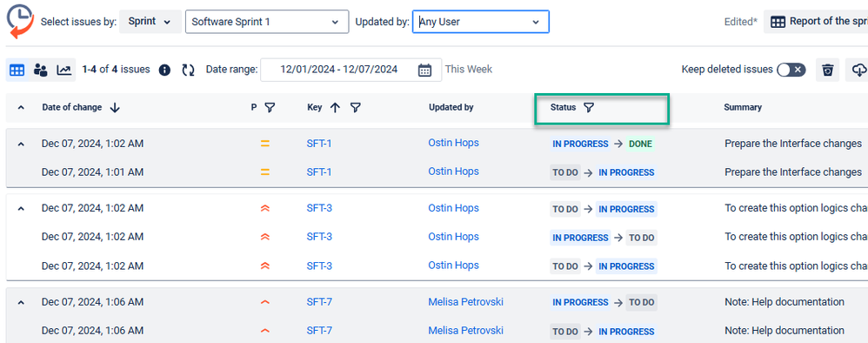
Task: Open the Status column filter
Action: 589,107
